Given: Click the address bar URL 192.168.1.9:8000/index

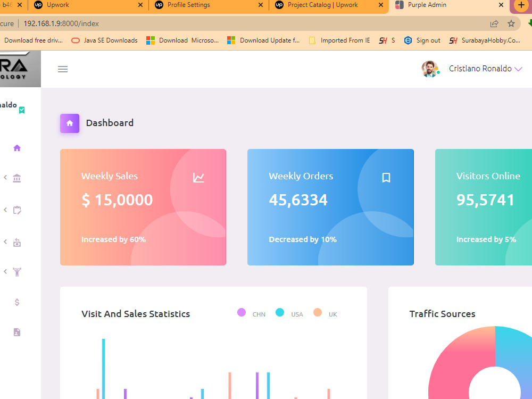Looking at the screenshot, I should [x=61, y=23].
